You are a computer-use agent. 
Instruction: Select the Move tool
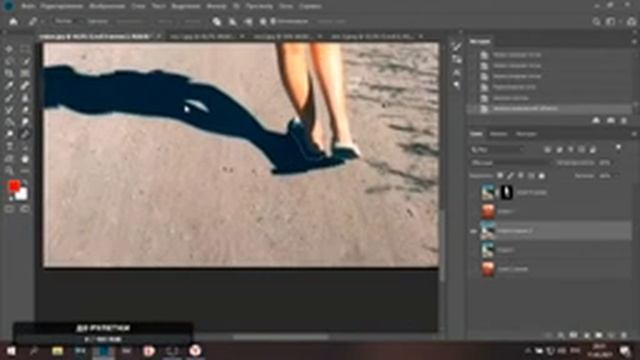coord(9,49)
